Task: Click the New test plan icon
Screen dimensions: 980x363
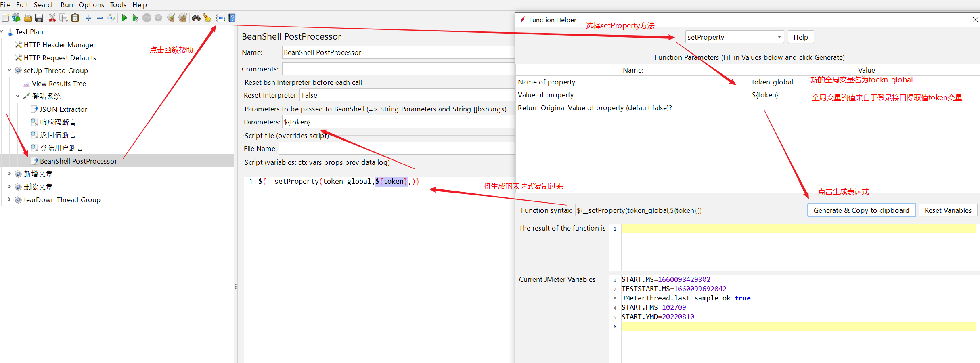Action: (5, 18)
